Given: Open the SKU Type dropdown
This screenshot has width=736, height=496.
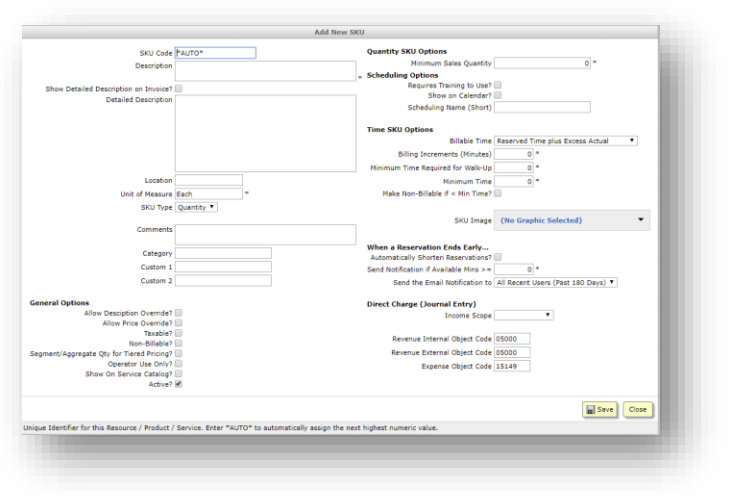Looking at the screenshot, I should (x=196, y=207).
